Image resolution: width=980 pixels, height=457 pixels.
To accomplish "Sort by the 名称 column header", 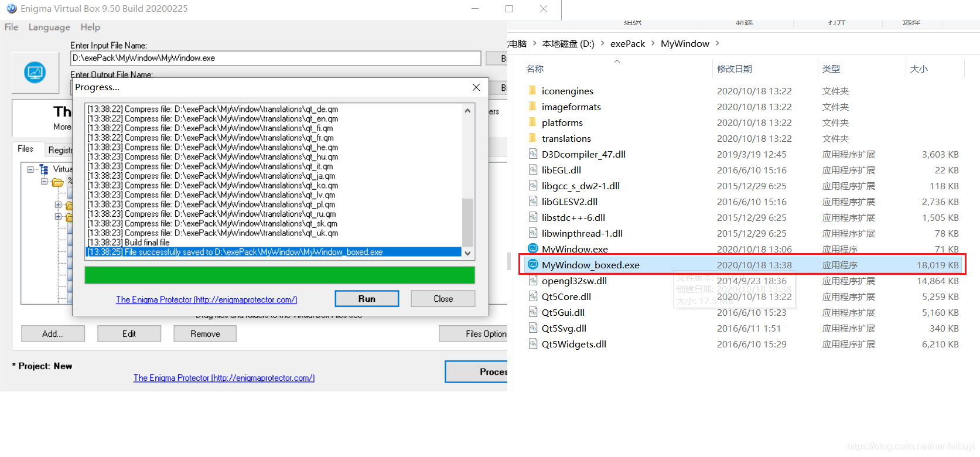I will click(535, 69).
